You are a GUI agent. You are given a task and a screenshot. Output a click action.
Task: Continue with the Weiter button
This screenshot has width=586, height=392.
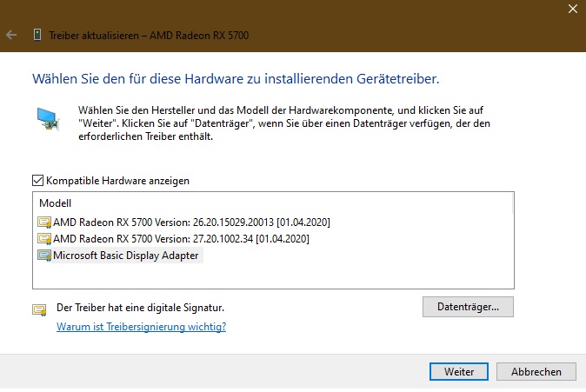(x=459, y=372)
